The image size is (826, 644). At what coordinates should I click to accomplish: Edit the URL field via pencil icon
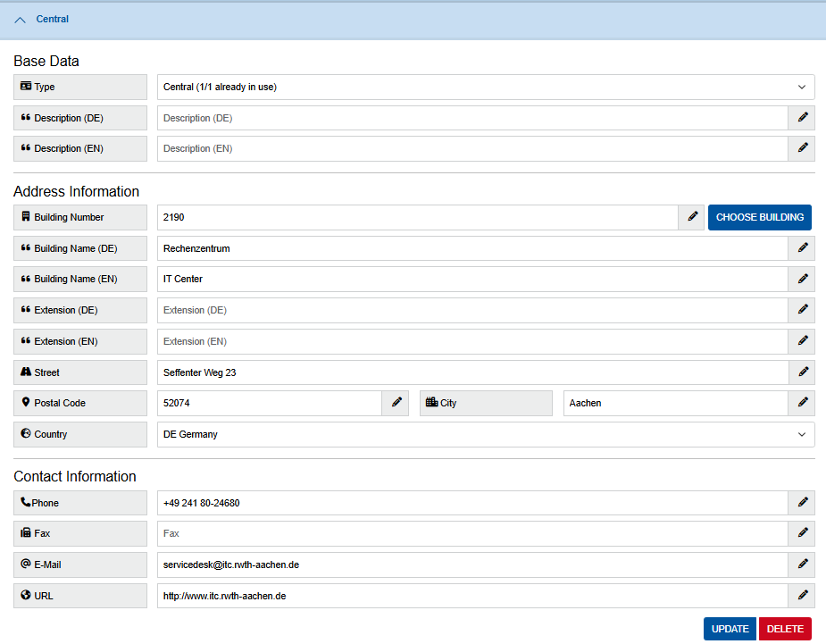point(801,595)
